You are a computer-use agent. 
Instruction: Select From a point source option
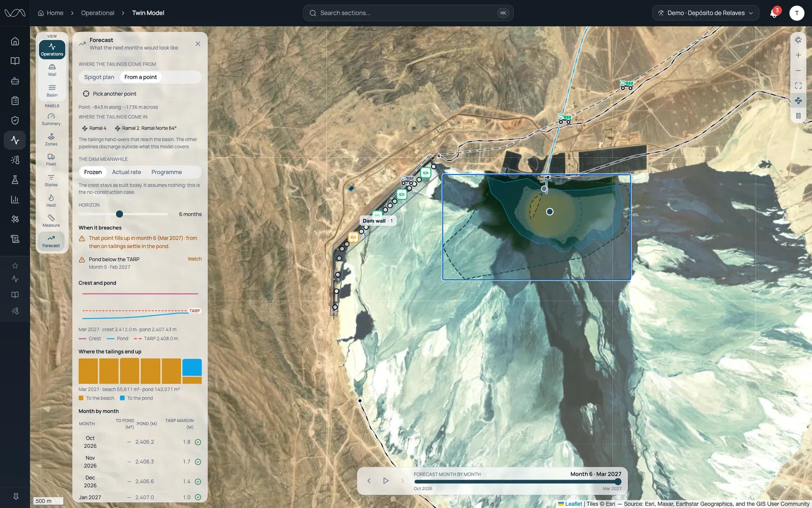coord(141,77)
